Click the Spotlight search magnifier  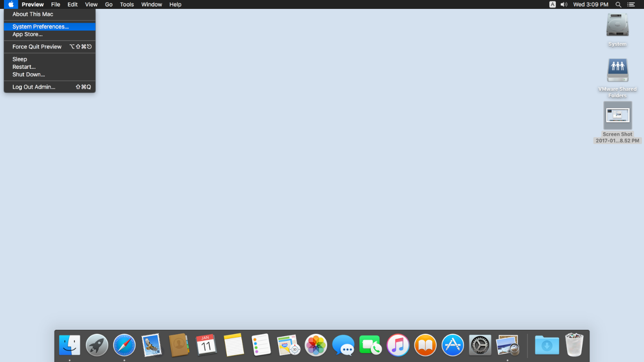(618, 4)
